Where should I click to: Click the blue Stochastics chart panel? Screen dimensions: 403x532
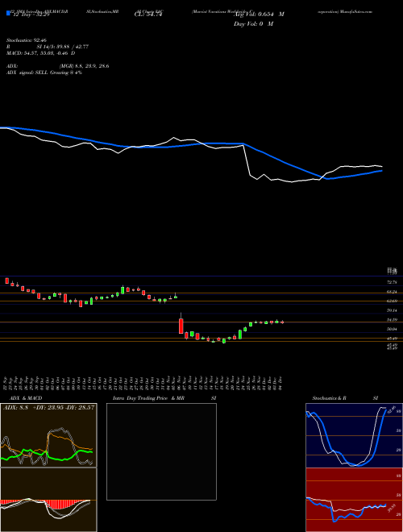tap(354, 435)
